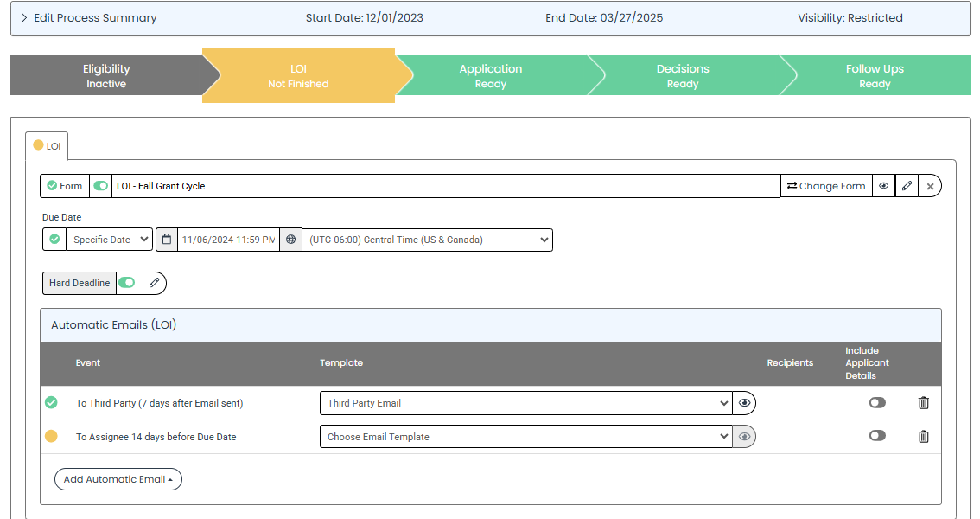Click the green check beside Specific Date
This screenshot has height=519, width=980.
point(54,240)
